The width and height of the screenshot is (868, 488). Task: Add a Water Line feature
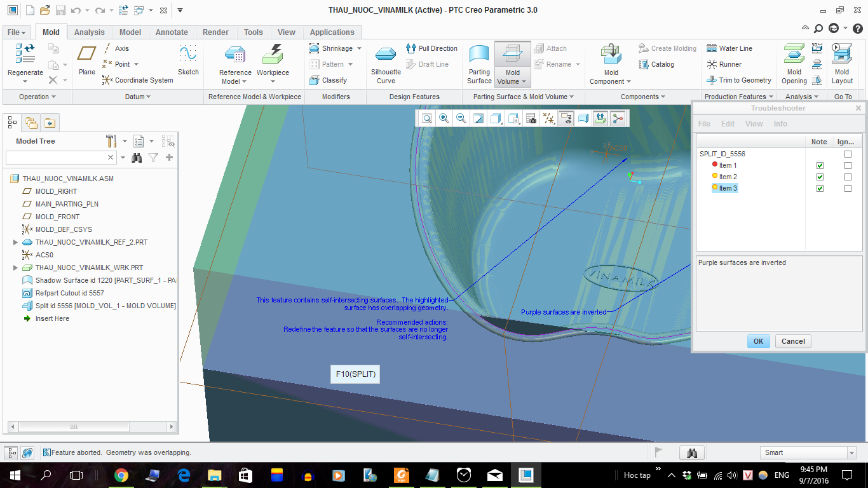click(x=729, y=48)
